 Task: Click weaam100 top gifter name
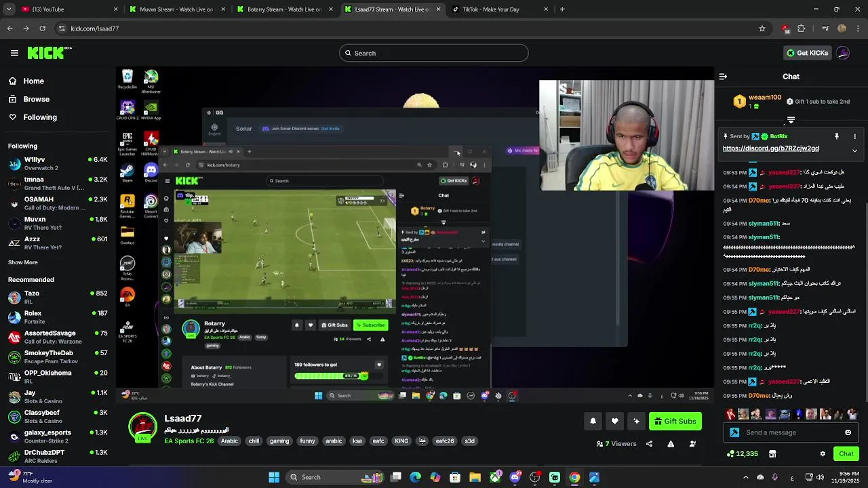pyautogui.click(x=765, y=98)
